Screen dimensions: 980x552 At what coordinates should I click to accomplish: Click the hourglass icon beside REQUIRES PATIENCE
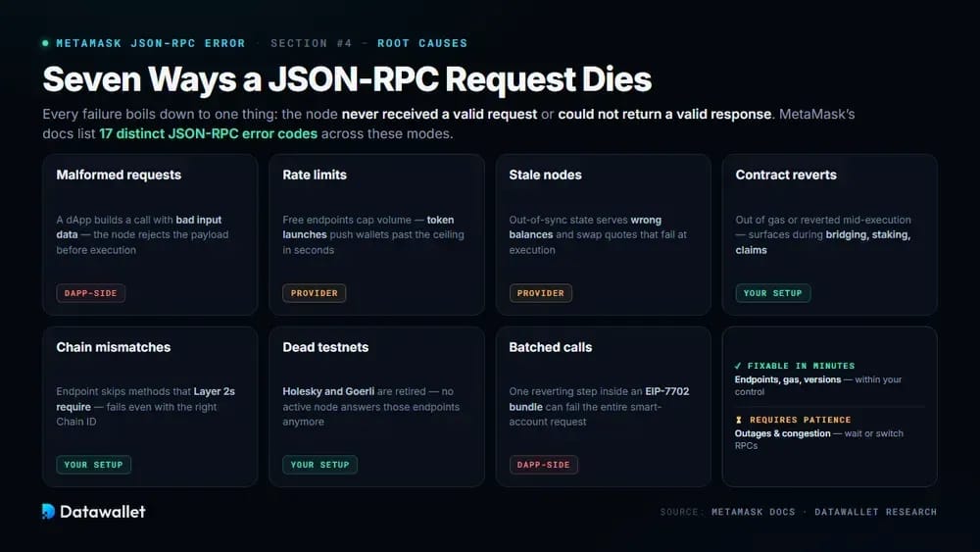coord(739,420)
